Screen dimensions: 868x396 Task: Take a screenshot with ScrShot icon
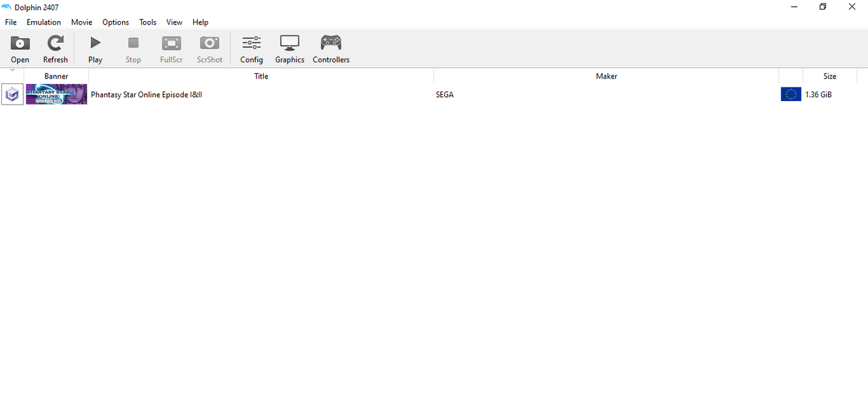(210, 49)
